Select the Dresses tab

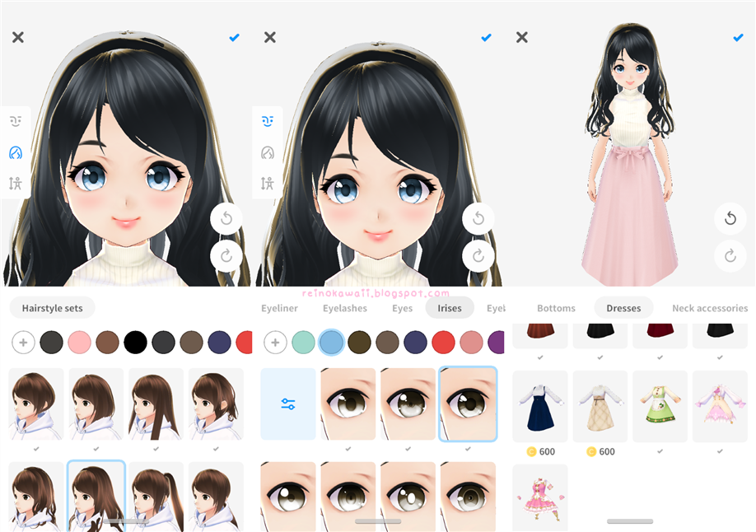pos(623,308)
